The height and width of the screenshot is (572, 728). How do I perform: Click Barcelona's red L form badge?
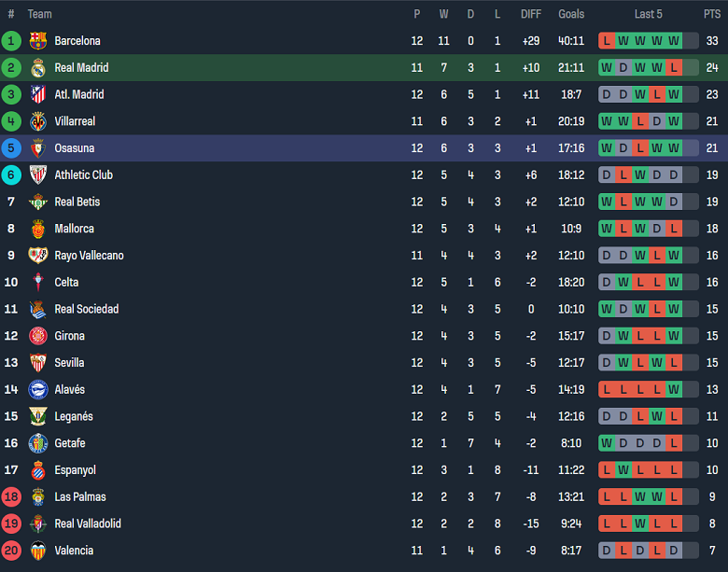(x=607, y=41)
